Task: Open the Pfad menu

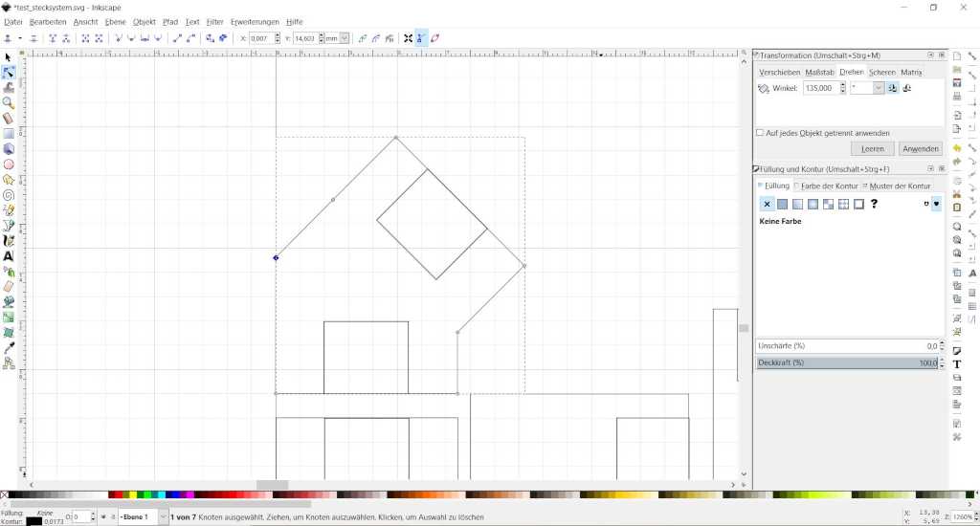Action: pyautogui.click(x=170, y=22)
